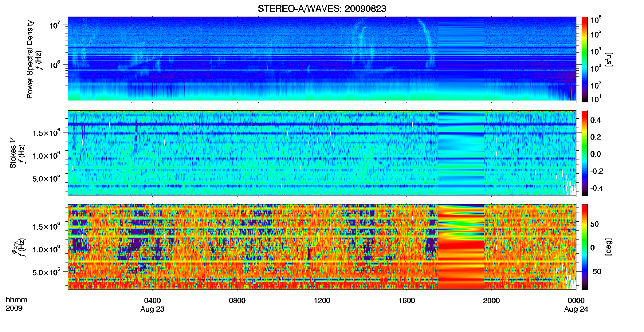644x332 pixels.
Task: Click the phi RTN degrees color bar
Action: (x=585, y=247)
